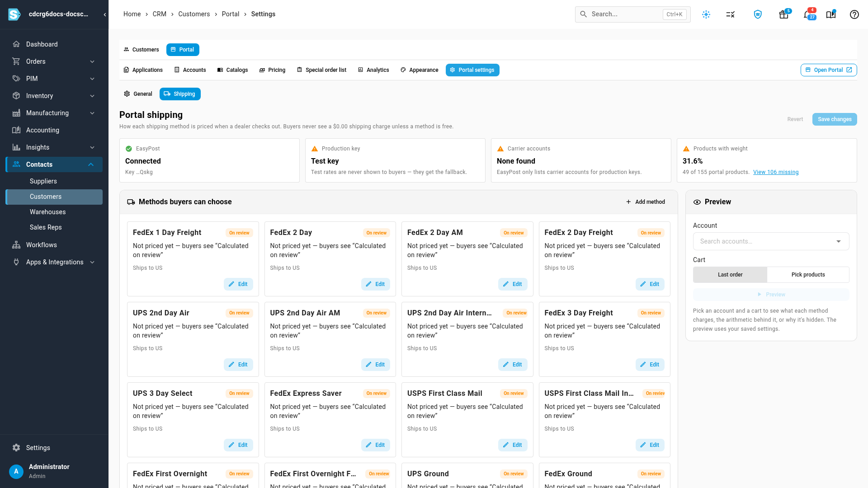Switch to the General settings tab
This screenshot has width=868, height=488.
138,94
